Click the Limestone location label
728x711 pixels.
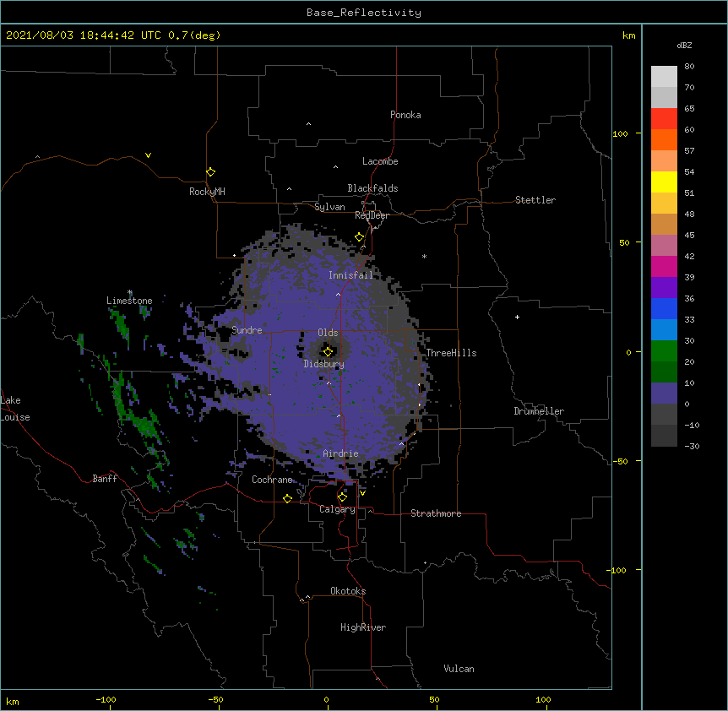(129, 301)
